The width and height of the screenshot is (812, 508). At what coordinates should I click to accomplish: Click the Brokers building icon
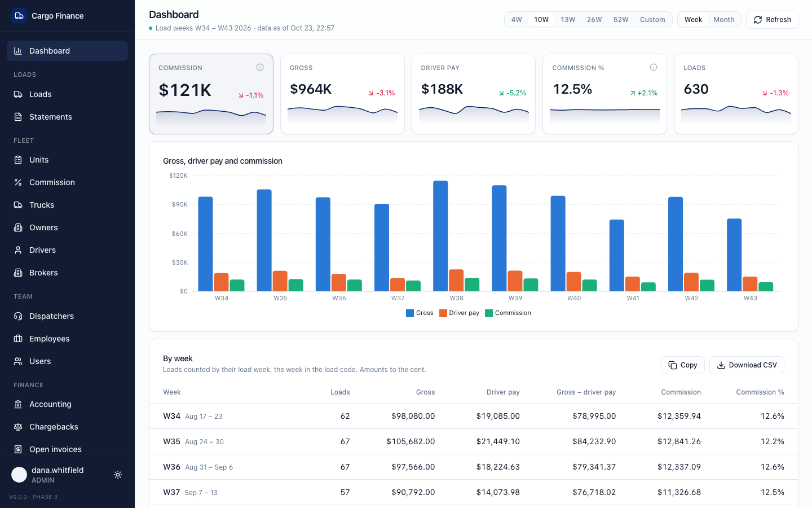tap(18, 273)
